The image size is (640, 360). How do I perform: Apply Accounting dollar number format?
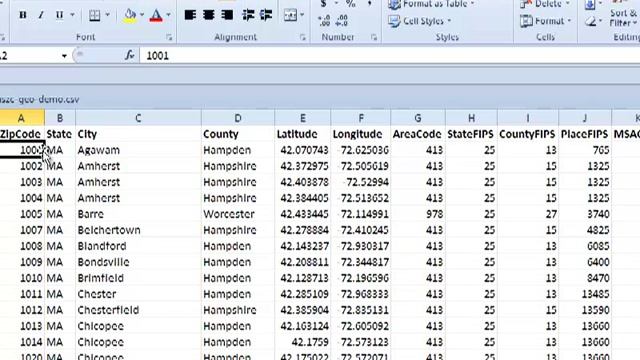(323, 4)
